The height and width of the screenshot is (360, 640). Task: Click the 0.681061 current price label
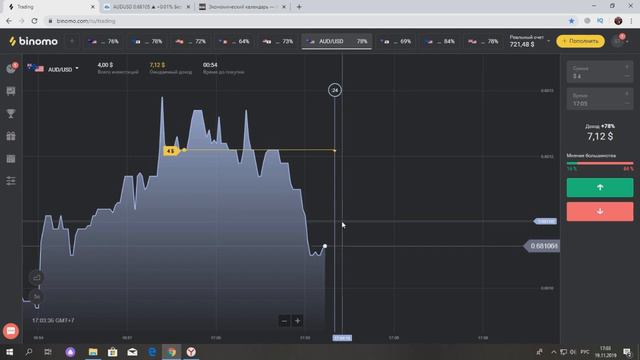[x=542, y=246]
